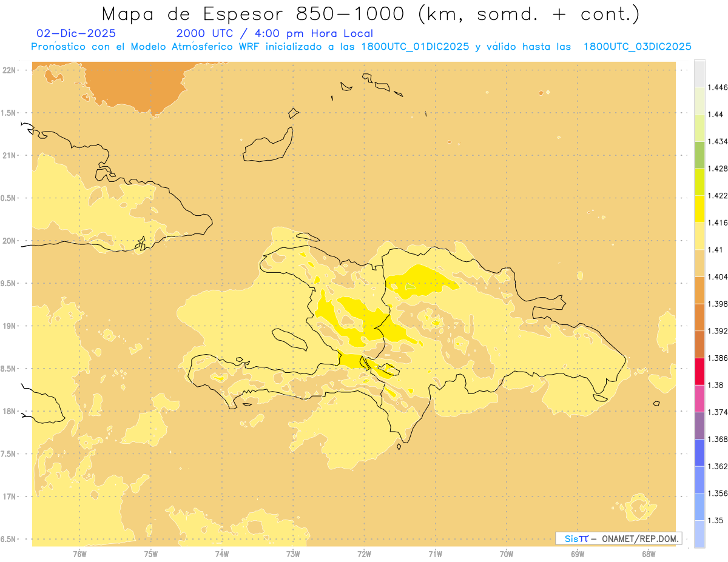Viewport: 728px width, 562px height.
Task: Pick the tan legend swatch above 1.404
Action: click(x=699, y=263)
